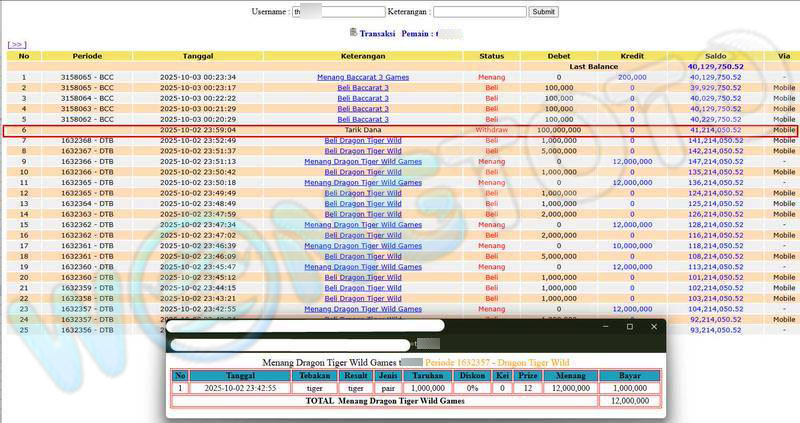Image resolution: width=800 pixels, height=423 pixels.
Task: Click the 10,000,000 Kredit link in row 17
Action: click(631, 245)
